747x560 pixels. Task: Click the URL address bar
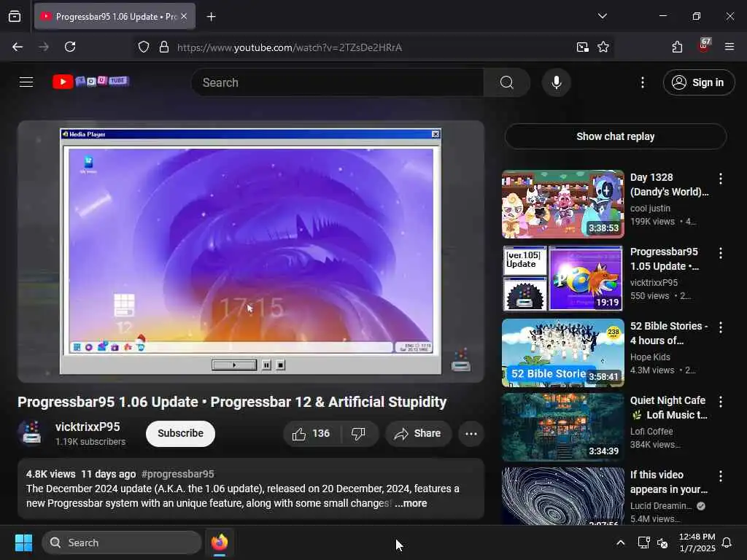click(x=371, y=47)
